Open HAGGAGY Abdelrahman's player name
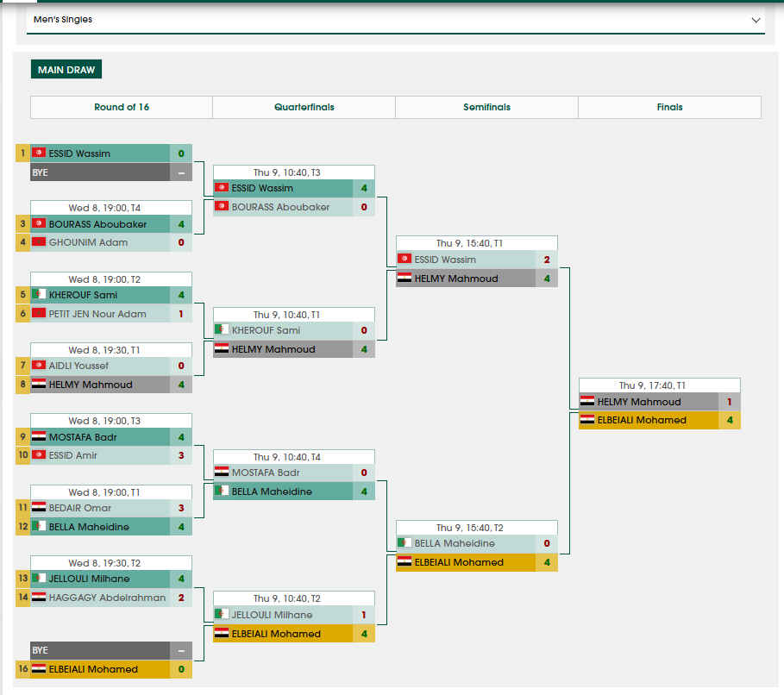The height and width of the screenshot is (695, 784). coord(107,598)
